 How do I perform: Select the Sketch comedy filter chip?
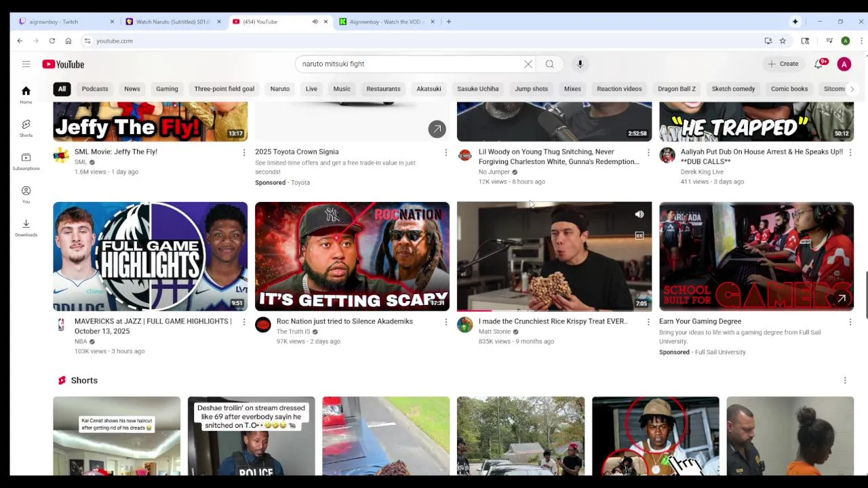[x=733, y=89]
